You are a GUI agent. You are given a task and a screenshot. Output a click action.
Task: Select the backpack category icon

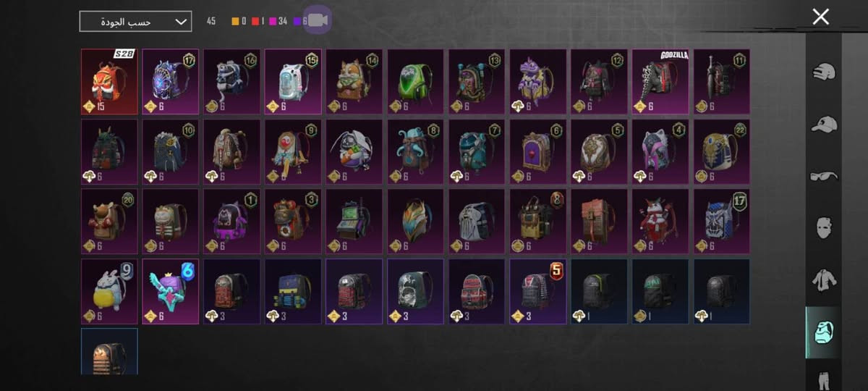824,332
